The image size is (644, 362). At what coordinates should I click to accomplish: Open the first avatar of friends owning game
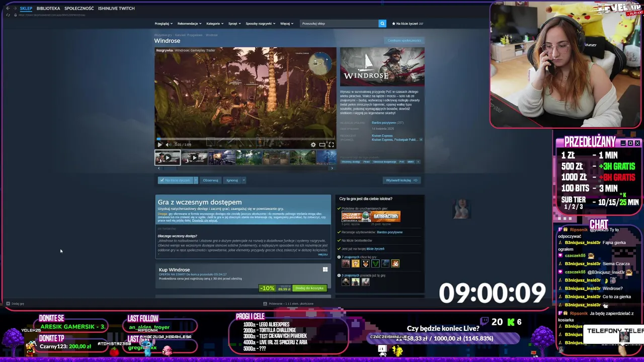(x=346, y=282)
